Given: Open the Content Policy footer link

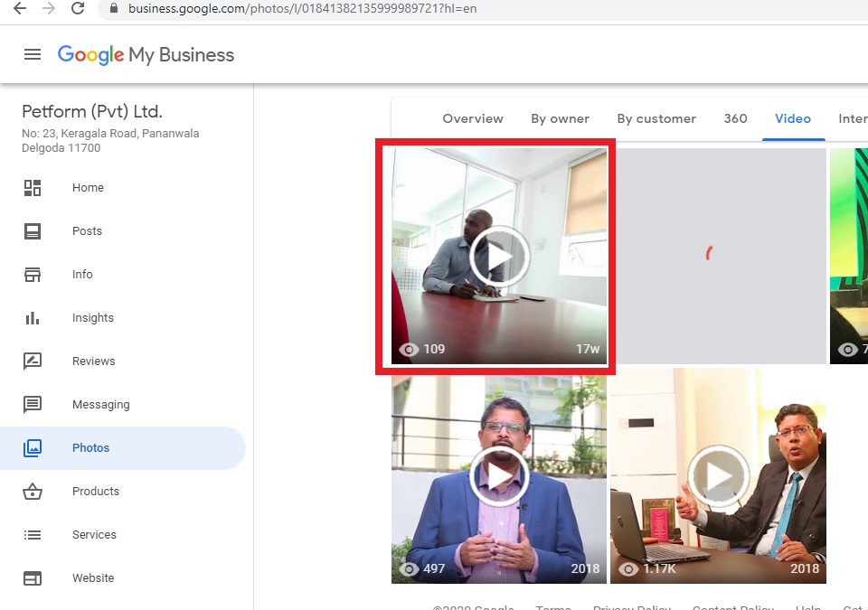Looking at the screenshot, I should click(x=733, y=606).
